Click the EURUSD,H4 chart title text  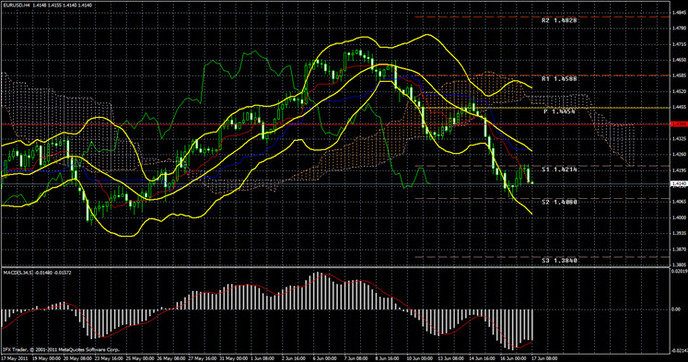17,5
